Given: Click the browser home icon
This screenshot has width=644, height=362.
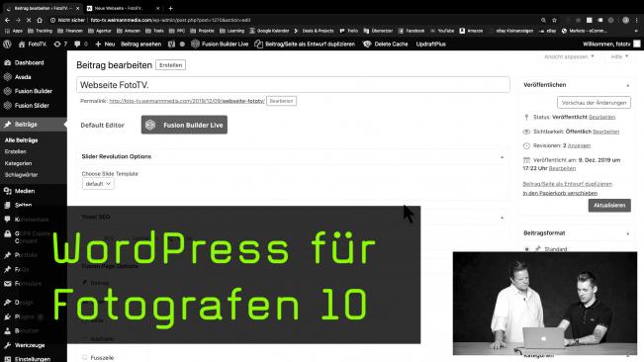Looking at the screenshot, I should coord(40,20).
